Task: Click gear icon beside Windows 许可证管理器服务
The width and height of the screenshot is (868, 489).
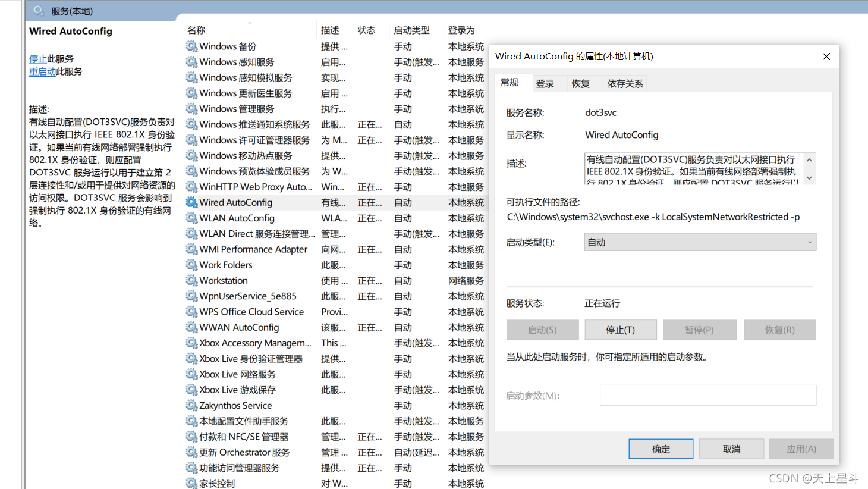Action: 191,140
